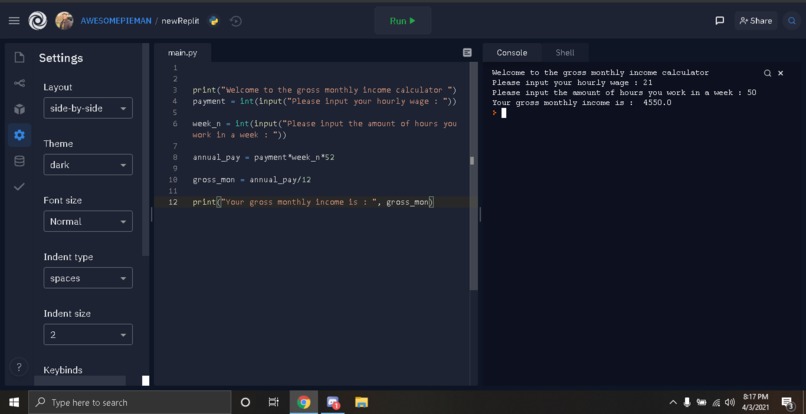Viewport: 806px width, 414px height.
Task: Open the AWESOMEPIEMAN profile link
Action: [116, 21]
